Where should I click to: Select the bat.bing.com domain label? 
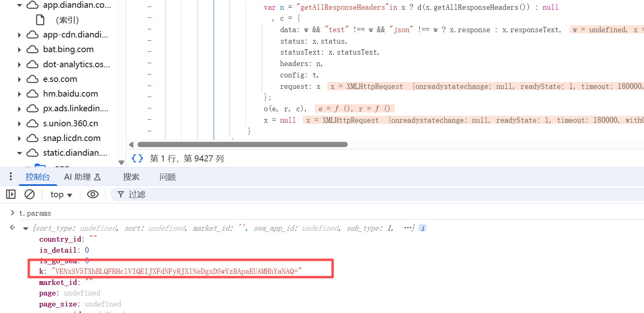point(69,49)
